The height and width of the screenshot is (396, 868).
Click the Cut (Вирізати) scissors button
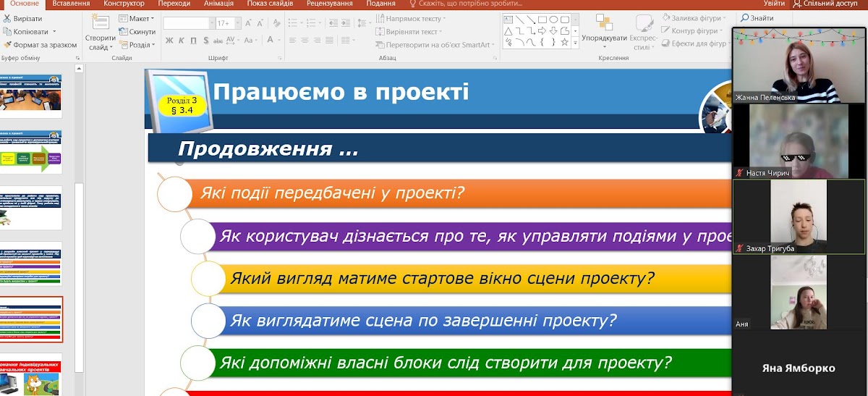(22, 18)
